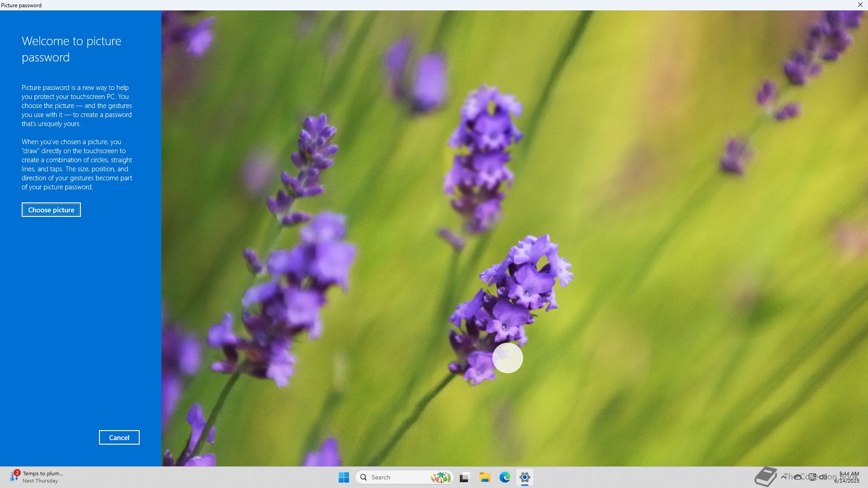Open the weather widget on taskbar

[x=14, y=477]
